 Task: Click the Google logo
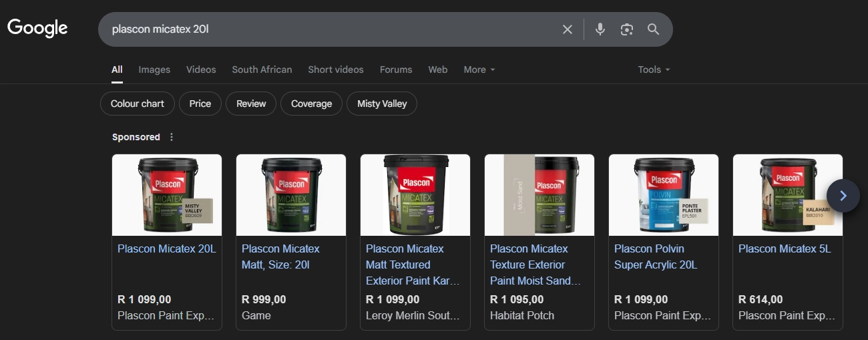[37, 28]
